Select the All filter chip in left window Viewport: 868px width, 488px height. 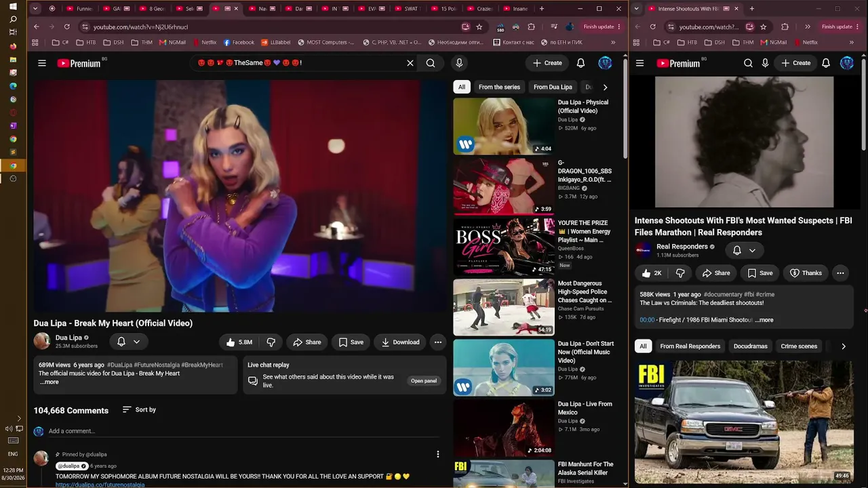point(462,87)
